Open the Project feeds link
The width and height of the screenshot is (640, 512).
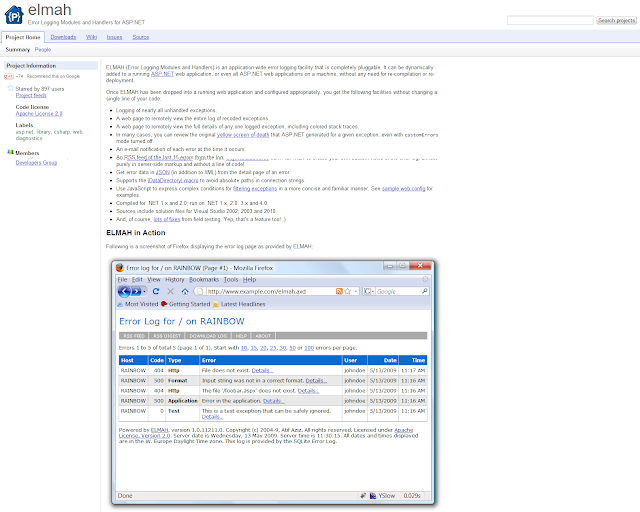point(31,95)
